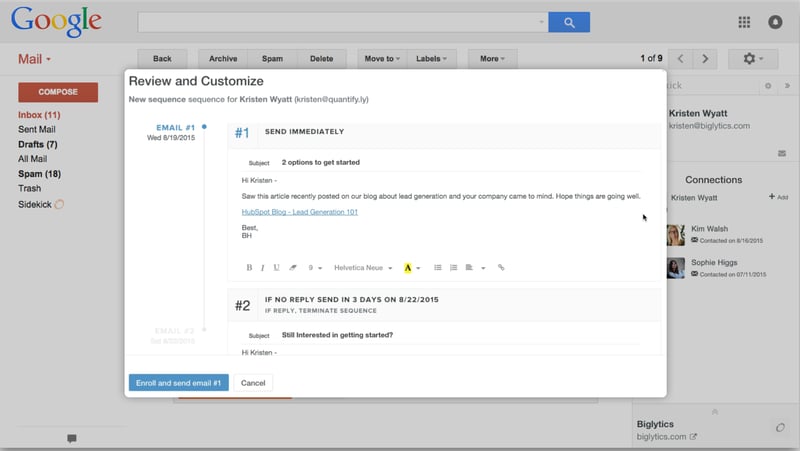The width and height of the screenshot is (800, 451).
Task: Insert a bulleted list
Action: point(438,267)
